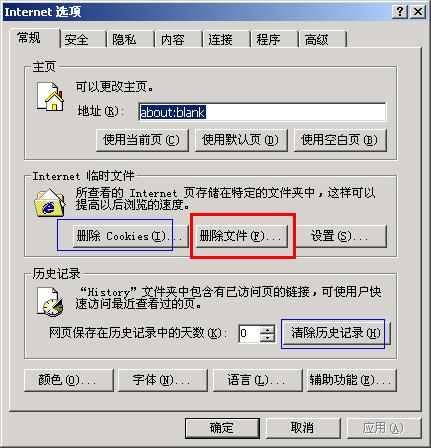Screen dimensions: 431x448
Task: Click the history clock page icon
Action: [50, 302]
